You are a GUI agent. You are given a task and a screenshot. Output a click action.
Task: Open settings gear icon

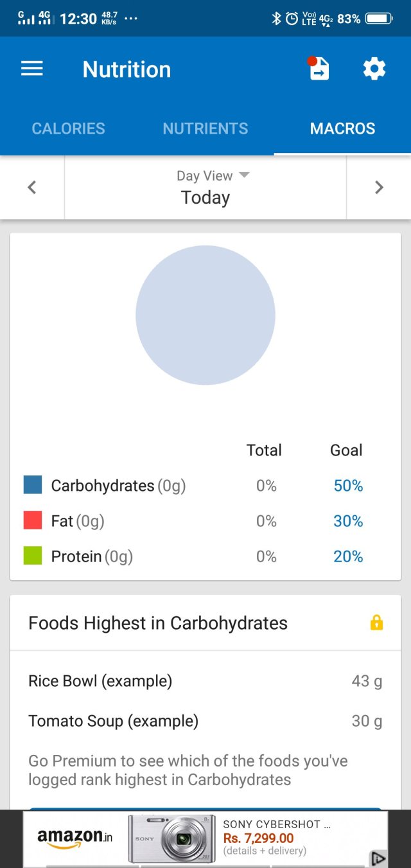(374, 69)
